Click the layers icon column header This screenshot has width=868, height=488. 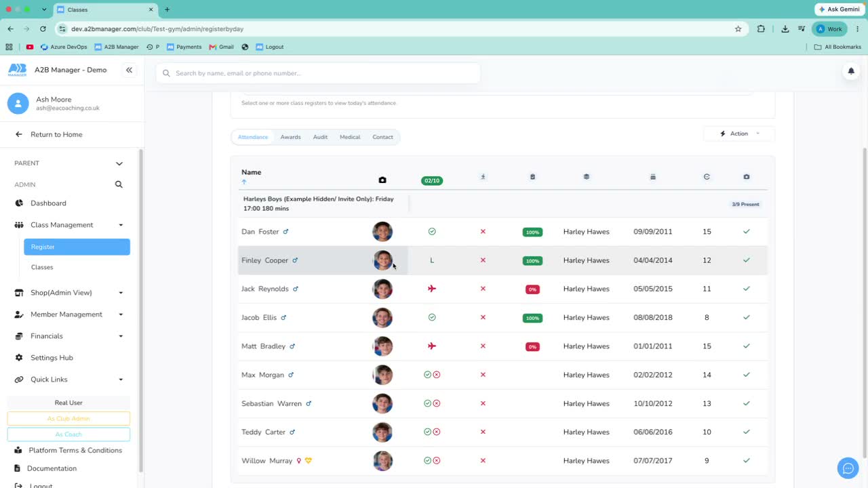click(587, 177)
